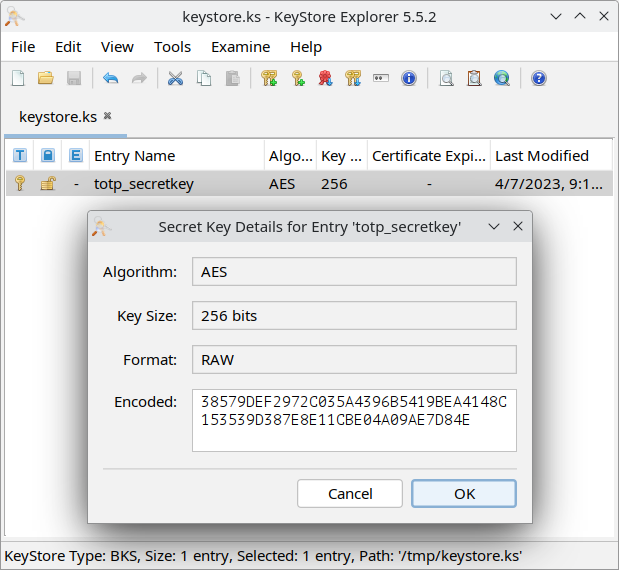Click the keystore Properties info icon
The image size is (619, 570).
(x=409, y=78)
